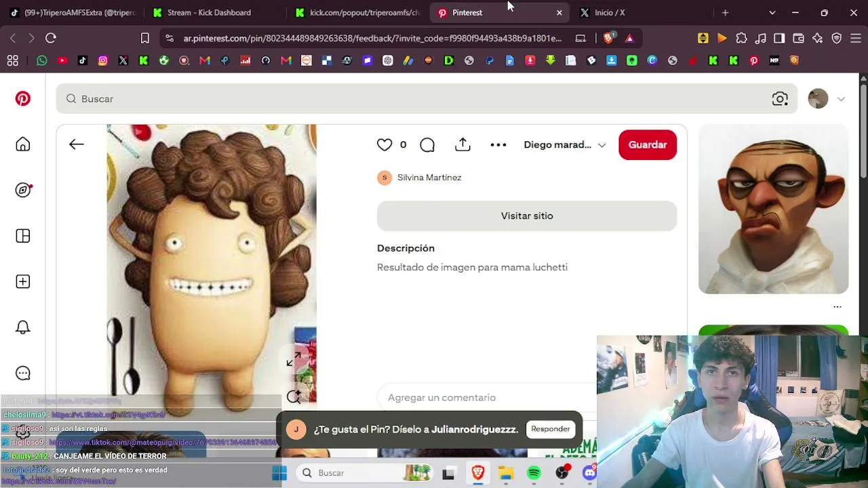This screenshot has height=488, width=868.
Task: Expand the pin image to full view
Action: click(x=294, y=360)
